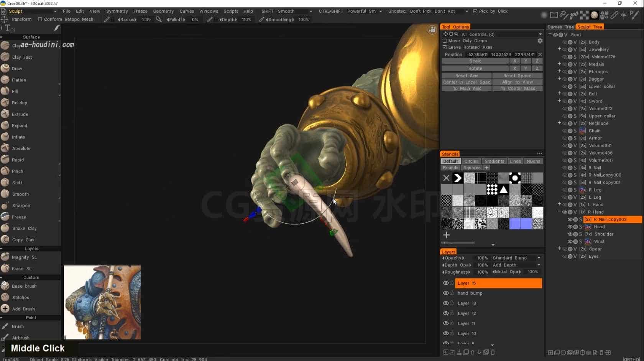Toggle visibility of Layer 13
Image resolution: width=644 pixels, height=361 pixels.
446,303
